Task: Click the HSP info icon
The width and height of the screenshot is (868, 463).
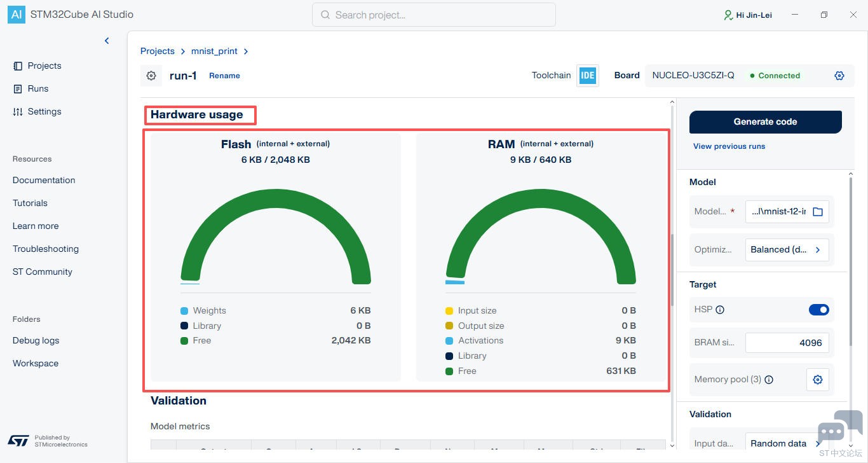Action: coord(720,310)
